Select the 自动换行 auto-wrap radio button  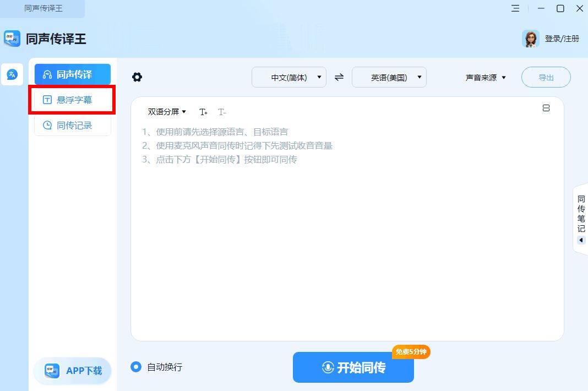[x=136, y=367]
